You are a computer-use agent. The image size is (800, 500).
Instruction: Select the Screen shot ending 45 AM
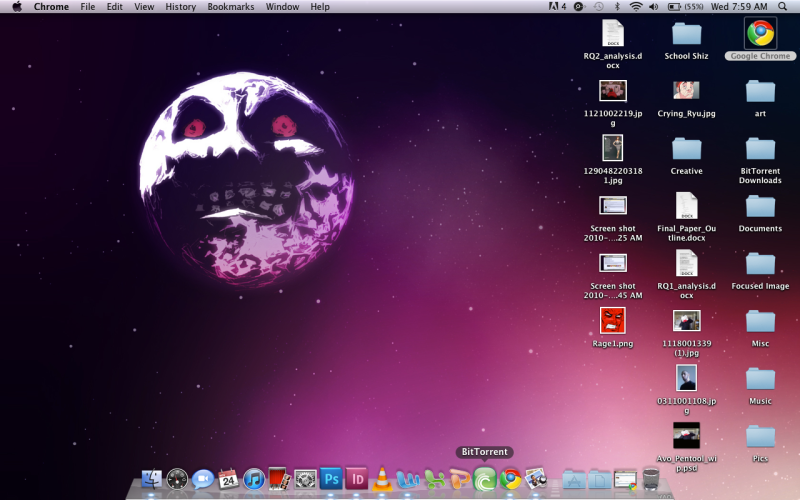[613, 263]
